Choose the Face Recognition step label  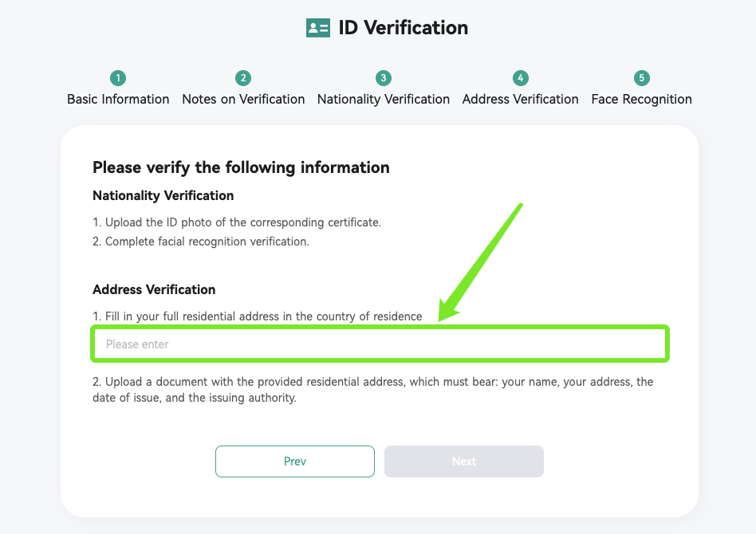(x=642, y=100)
